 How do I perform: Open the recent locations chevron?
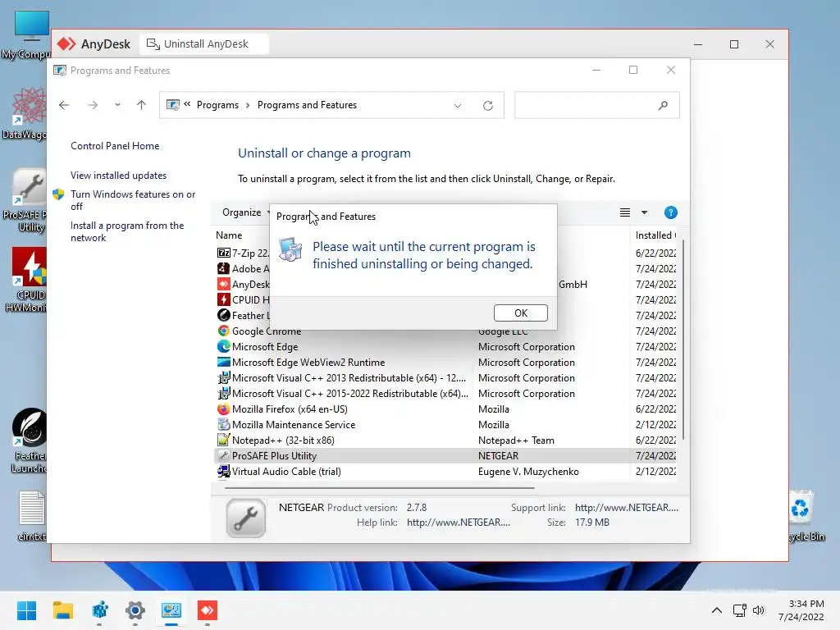point(117,105)
